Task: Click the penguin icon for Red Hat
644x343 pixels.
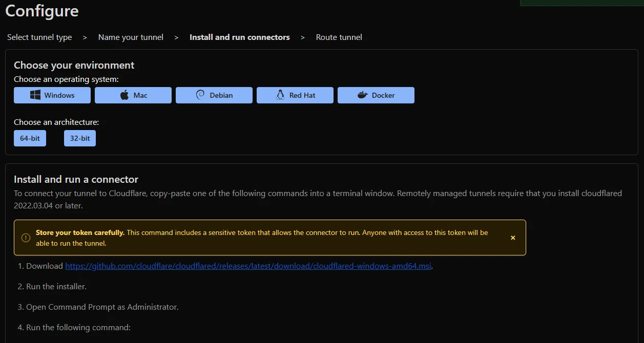Action: pos(280,95)
